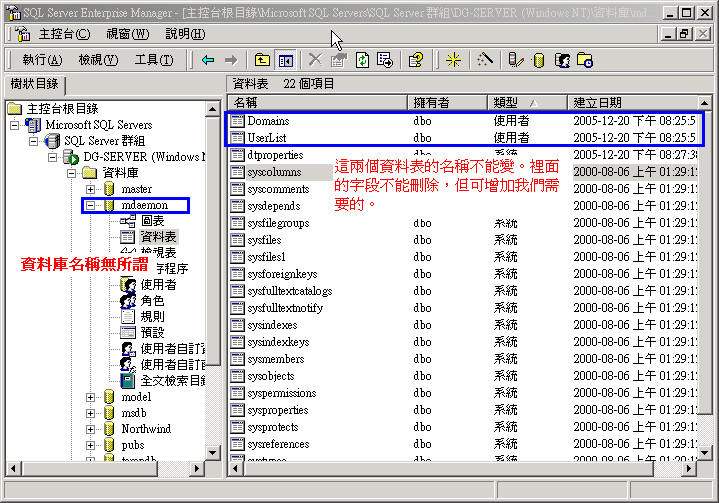The image size is (719, 503).
Task: Click the yellow New star icon
Action: pyautogui.click(x=453, y=60)
